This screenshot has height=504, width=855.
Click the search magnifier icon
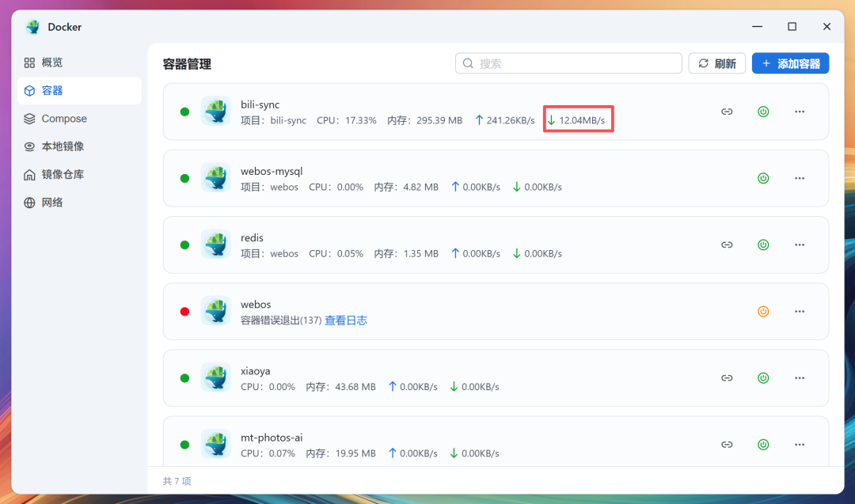point(468,63)
